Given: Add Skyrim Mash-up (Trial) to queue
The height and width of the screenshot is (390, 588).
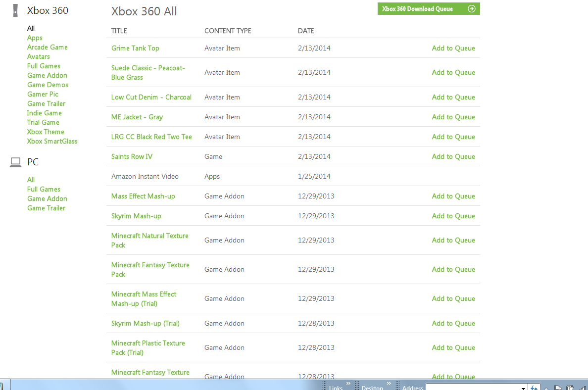Looking at the screenshot, I should coord(453,324).
